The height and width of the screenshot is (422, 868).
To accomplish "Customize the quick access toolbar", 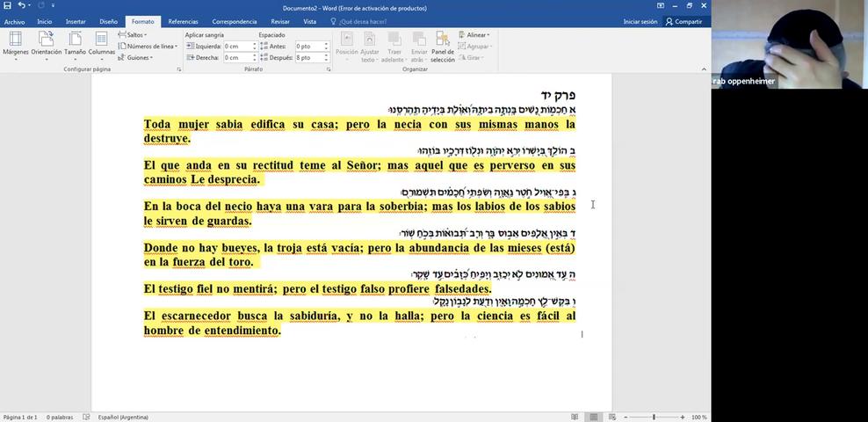I will click(53, 5).
